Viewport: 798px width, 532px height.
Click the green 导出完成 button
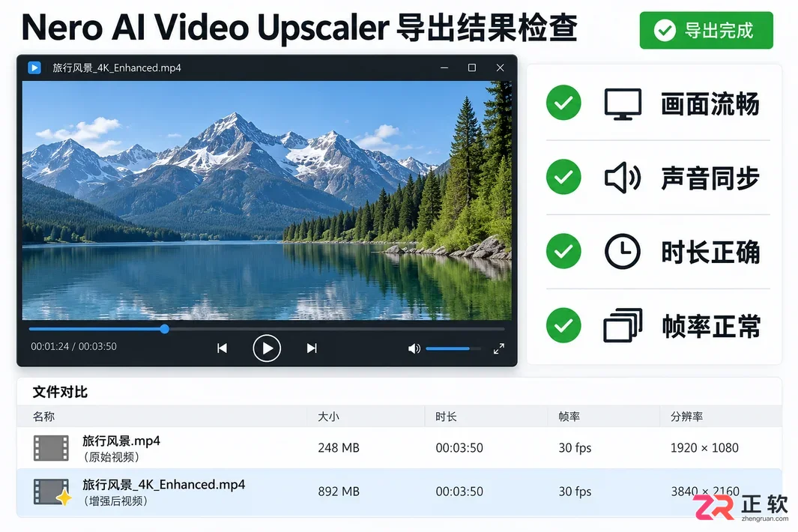pyautogui.click(x=707, y=31)
